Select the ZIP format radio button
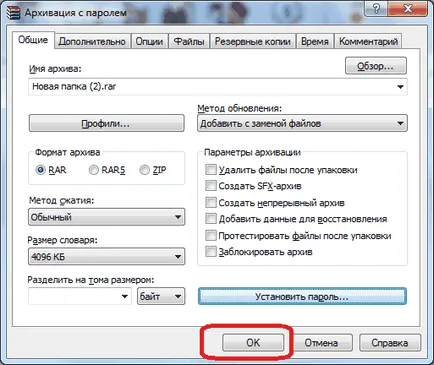 144,170
